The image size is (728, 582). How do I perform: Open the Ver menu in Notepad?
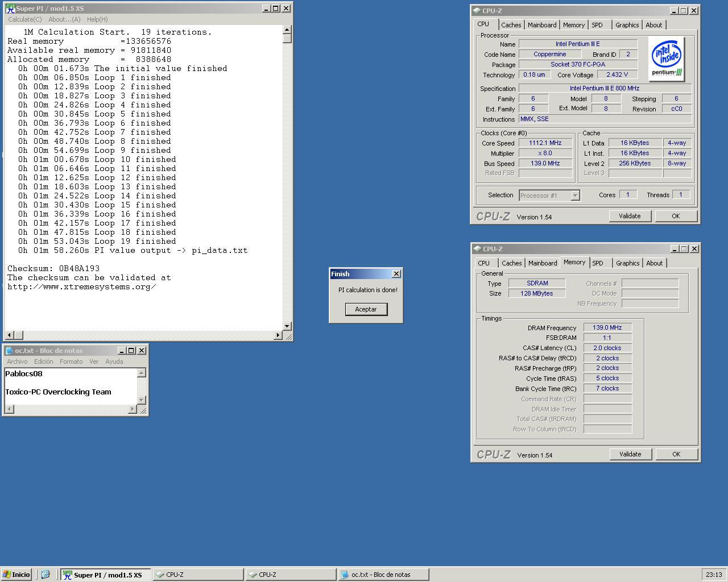click(94, 361)
